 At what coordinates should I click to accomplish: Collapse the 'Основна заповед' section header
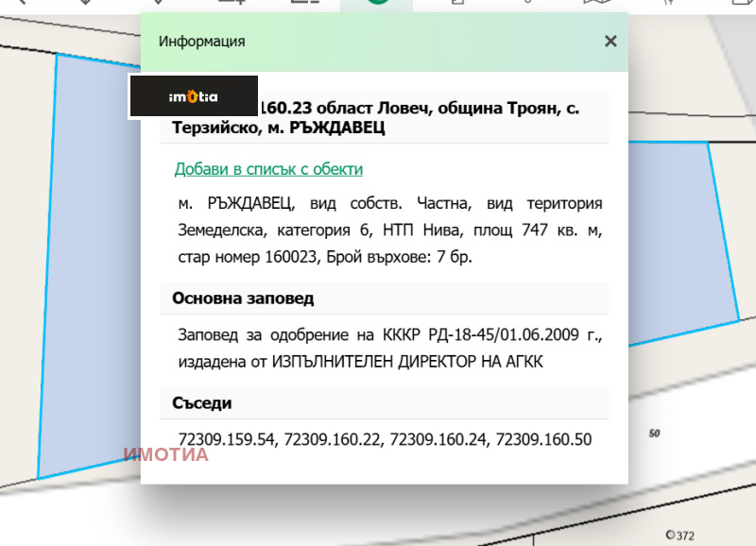244,299
